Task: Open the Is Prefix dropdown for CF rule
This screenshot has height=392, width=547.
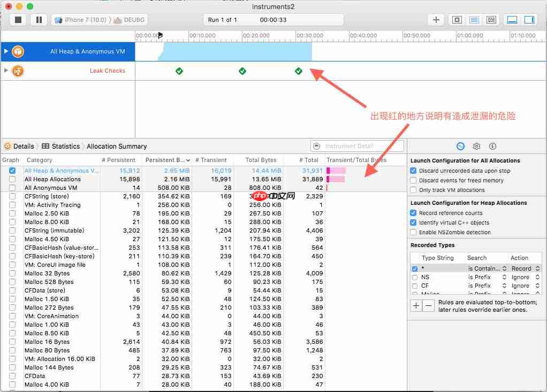Action: pos(487,286)
